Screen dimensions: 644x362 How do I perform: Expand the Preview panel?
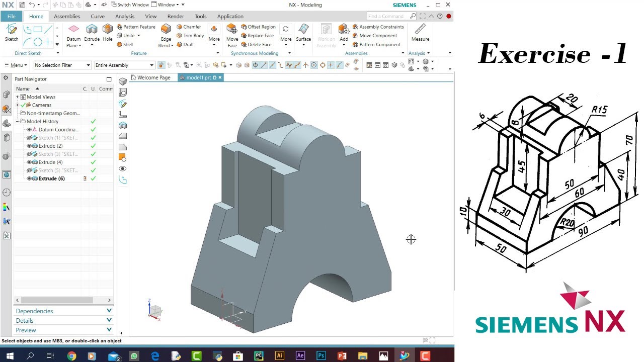pyautogui.click(x=63, y=330)
